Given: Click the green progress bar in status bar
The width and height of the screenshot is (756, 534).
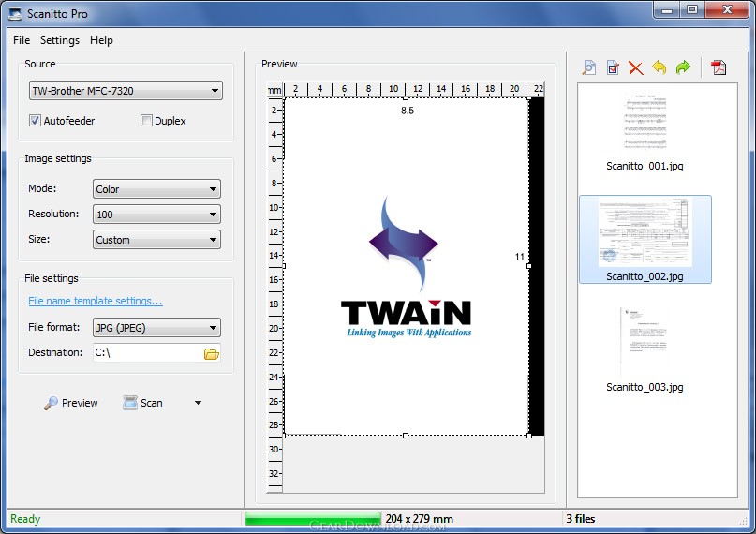Looking at the screenshot, I should [313, 519].
